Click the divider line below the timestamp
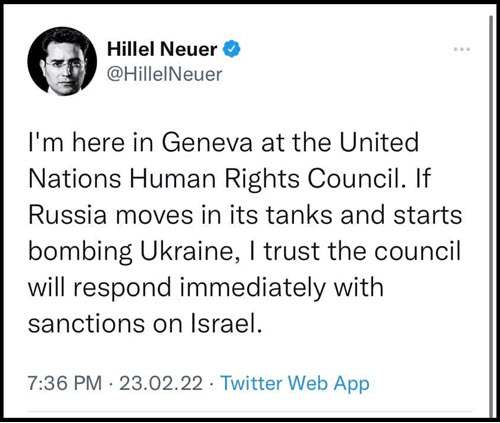 (x=258, y=412)
